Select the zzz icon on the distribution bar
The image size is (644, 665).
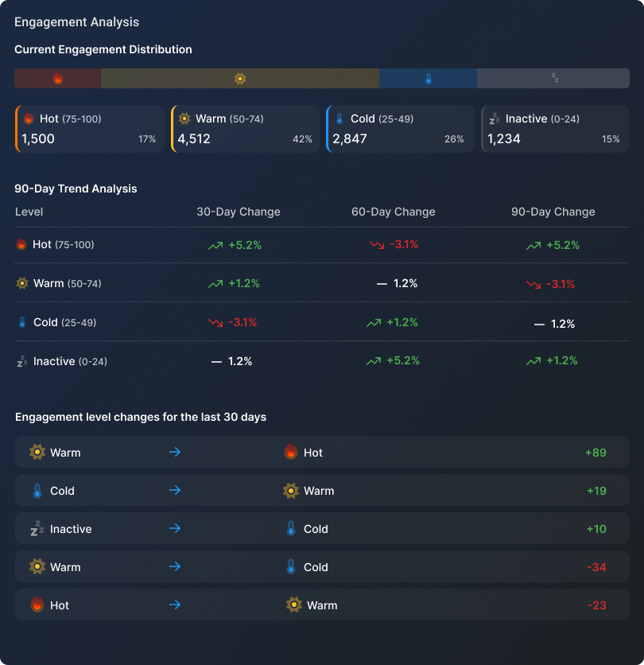point(554,78)
